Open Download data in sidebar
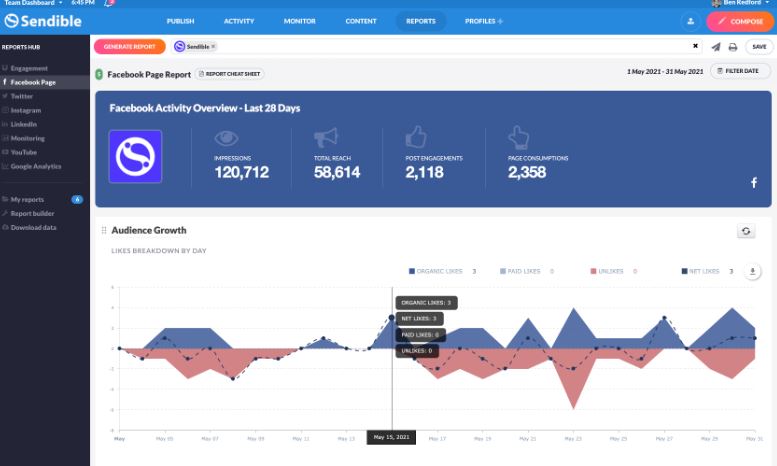The width and height of the screenshot is (777, 466). 33,228
